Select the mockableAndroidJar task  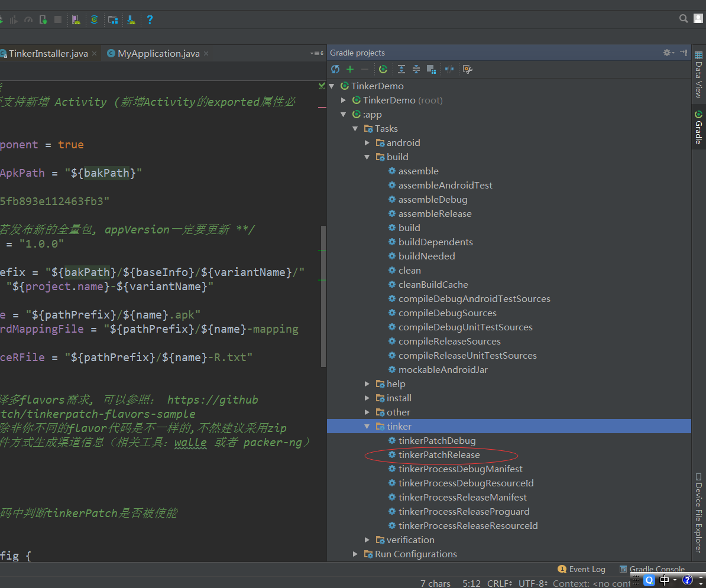pyautogui.click(x=443, y=369)
